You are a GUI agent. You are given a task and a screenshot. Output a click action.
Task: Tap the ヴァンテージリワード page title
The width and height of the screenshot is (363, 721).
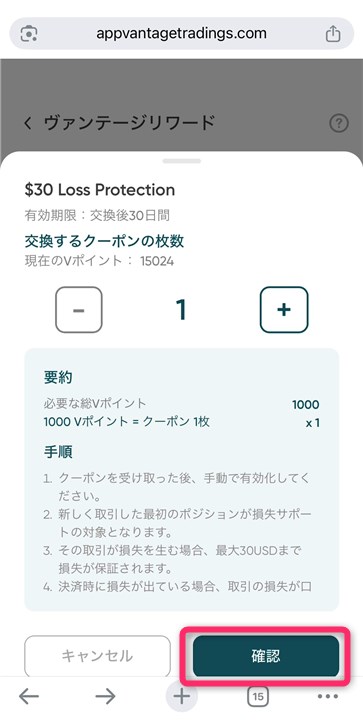[130, 123]
